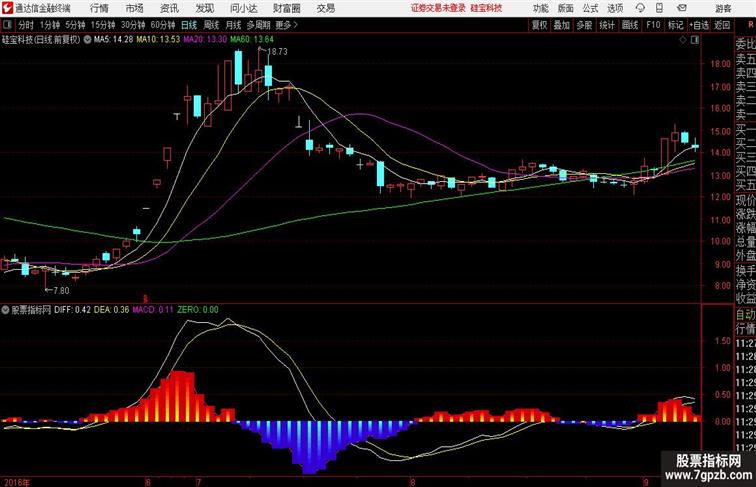Expand the 硅宝科技 main chart indicator dropdown

[x=87, y=40]
